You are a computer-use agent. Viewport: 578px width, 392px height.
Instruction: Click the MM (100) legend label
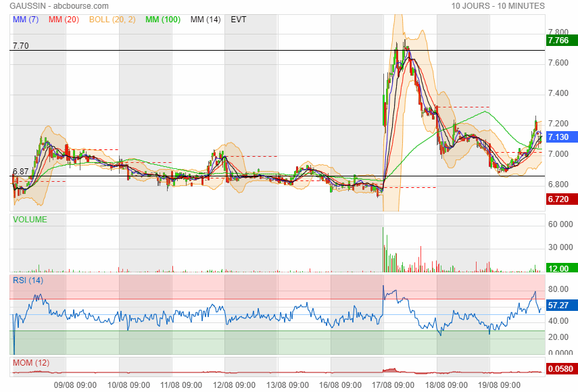pos(163,20)
